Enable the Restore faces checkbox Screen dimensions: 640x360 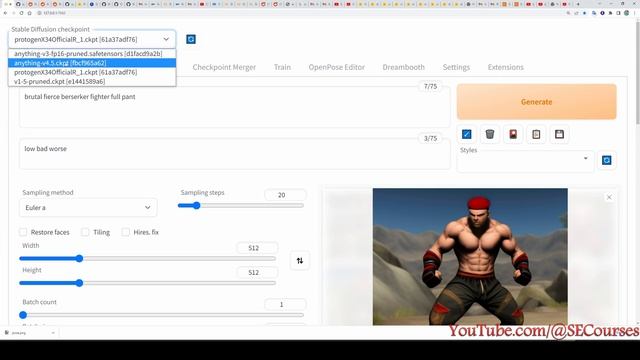tap(23, 232)
